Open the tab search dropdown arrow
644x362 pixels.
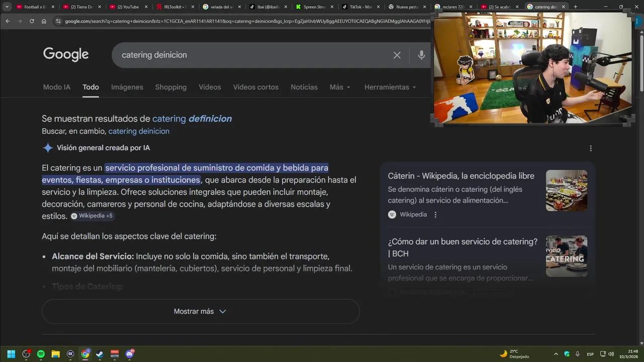[7, 7]
